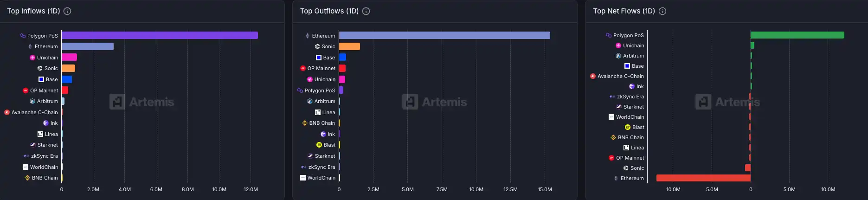Click the Starknet label in Top Net Flows
The width and height of the screenshot is (868, 200).
click(x=634, y=107)
